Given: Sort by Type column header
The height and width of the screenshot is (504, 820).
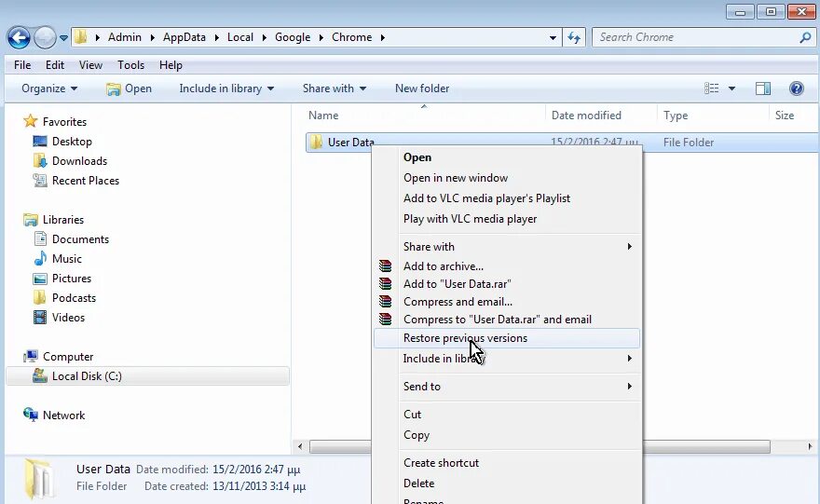Looking at the screenshot, I should pyautogui.click(x=676, y=115).
